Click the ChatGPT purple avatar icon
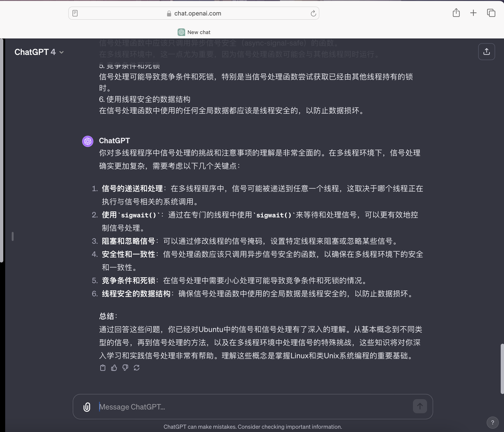The width and height of the screenshot is (504, 432). tap(88, 141)
